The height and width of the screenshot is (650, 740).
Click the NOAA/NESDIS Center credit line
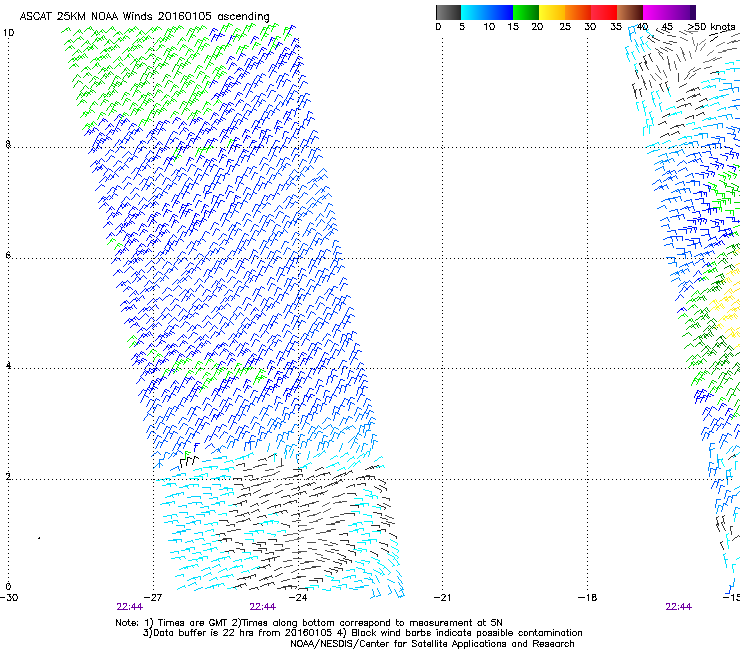432,644
